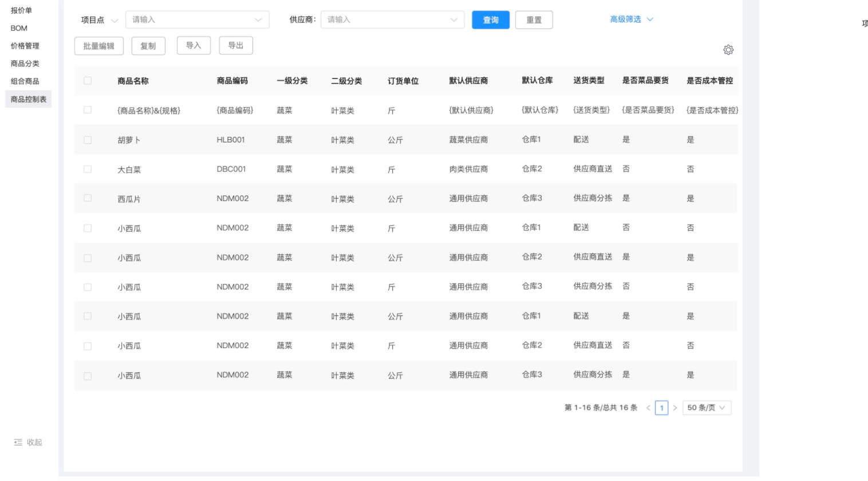
Task: Click the 批量编辑 button
Action: tap(99, 46)
